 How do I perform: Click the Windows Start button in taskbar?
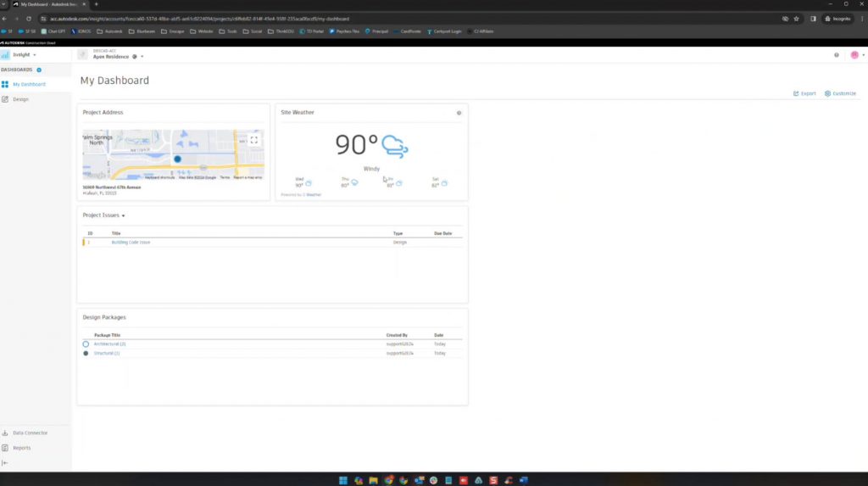pos(343,480)
